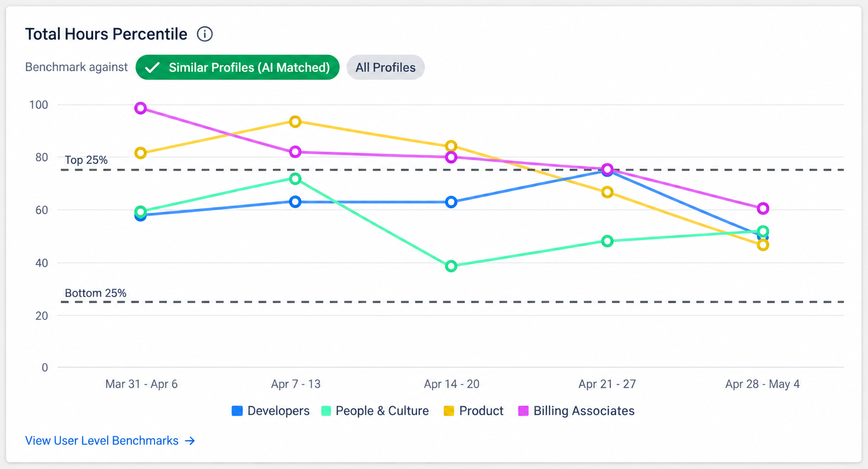868x469 pixels.
Task: Toggle Product series in legend
Action: (x=474, y=411)
